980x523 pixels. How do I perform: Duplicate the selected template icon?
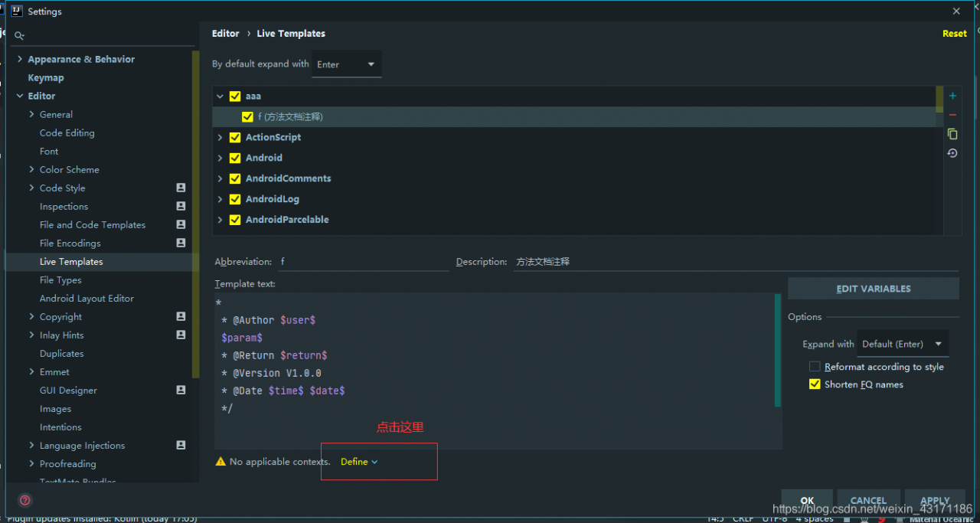(952, 134)
